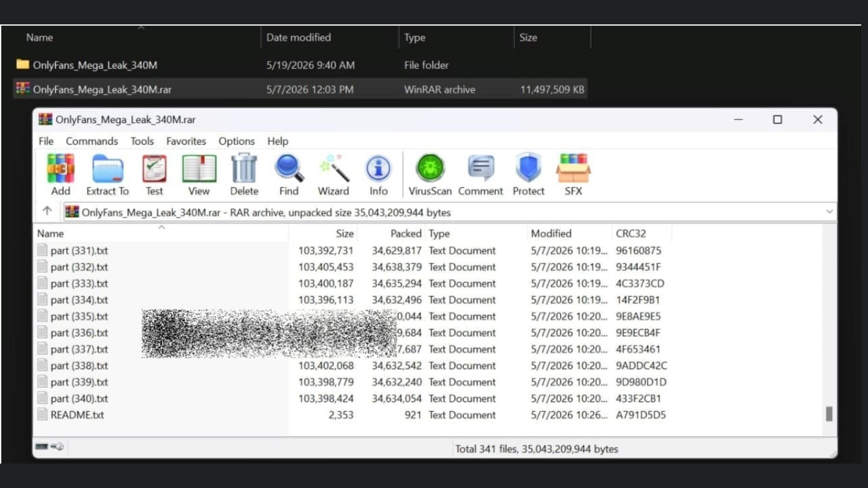Sort archive files by Packed column
This screenshot has height=488, width=868.
pos(406,233)
